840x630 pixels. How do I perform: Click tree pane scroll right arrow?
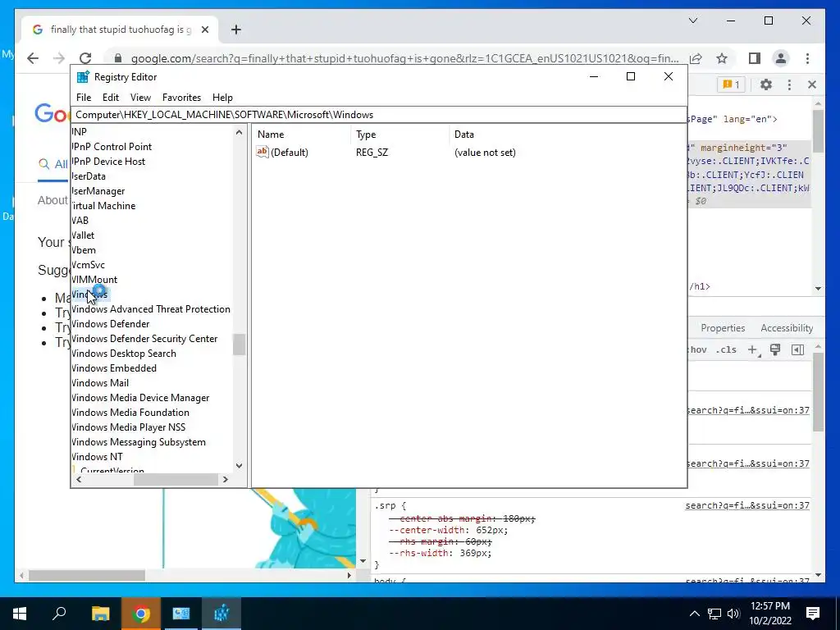pos(226,479)
